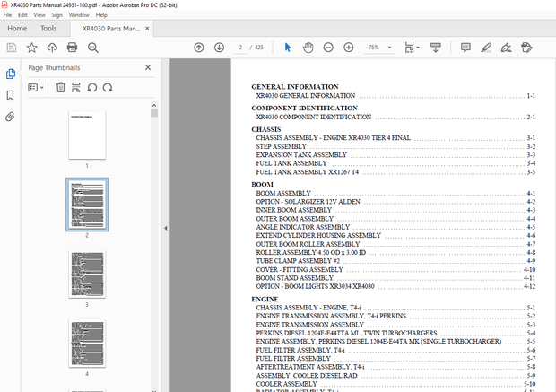
Task: Click the FUEL TANK ASSEMBLY XR1267 T4 entry
Action: click(x=307, y=172)
